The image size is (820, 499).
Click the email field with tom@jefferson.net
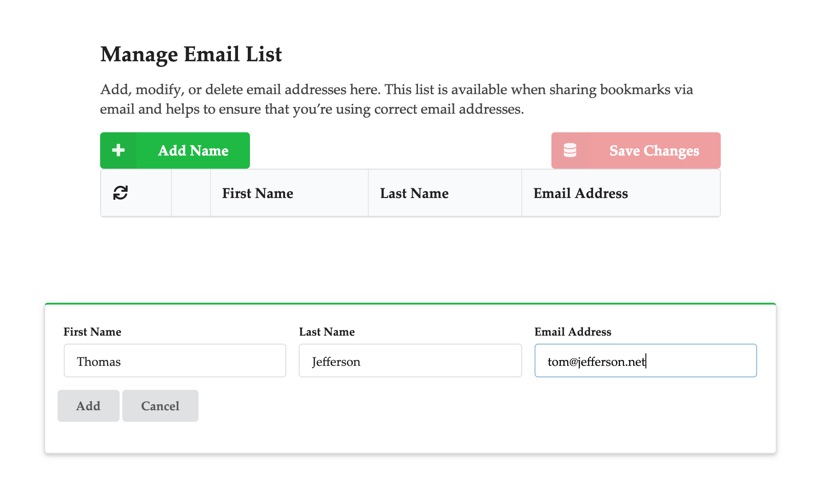(x=645, y=361)
